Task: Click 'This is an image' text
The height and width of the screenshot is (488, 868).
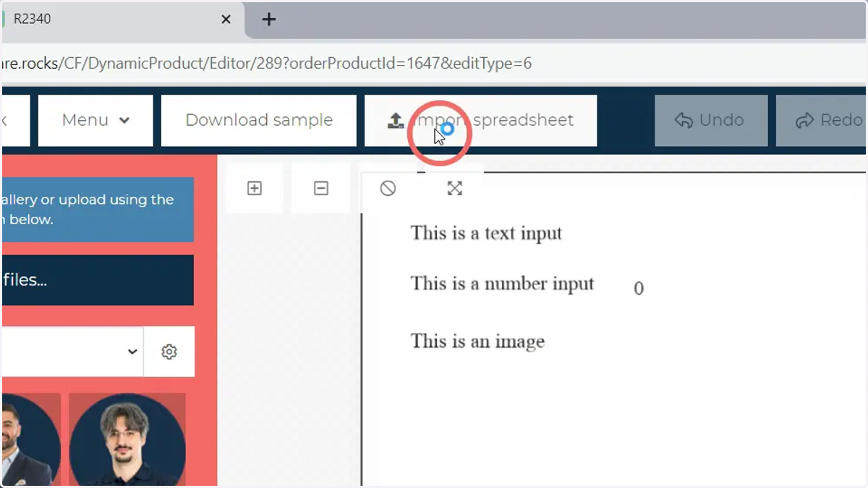Action: (x=477, y=341)
